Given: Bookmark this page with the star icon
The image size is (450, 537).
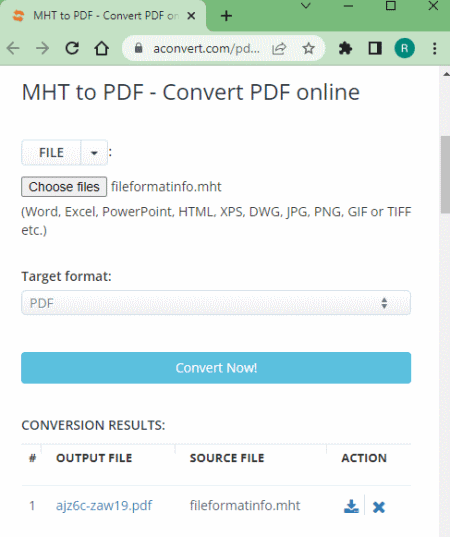Looking at the screenshot, I should [x=308, y=49].
